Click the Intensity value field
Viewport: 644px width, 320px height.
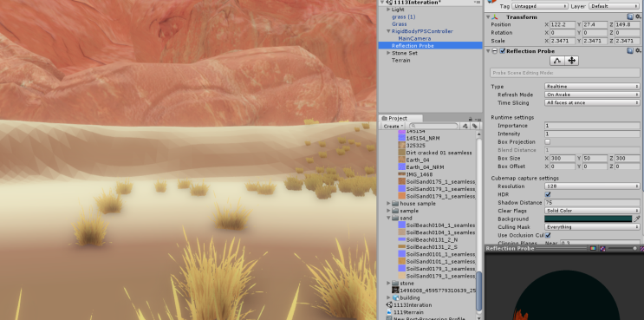pos(592,134)
